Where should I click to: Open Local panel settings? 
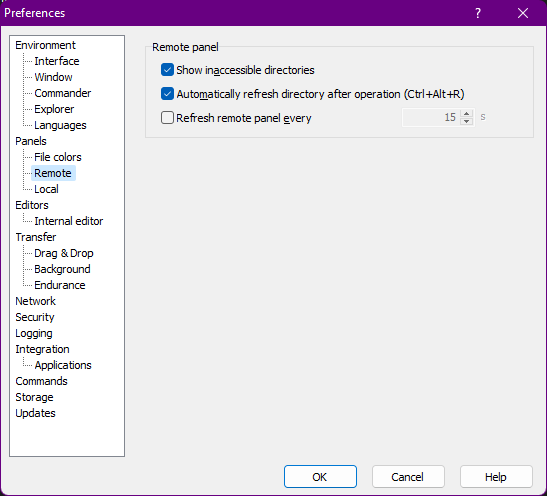pos(46,189)
